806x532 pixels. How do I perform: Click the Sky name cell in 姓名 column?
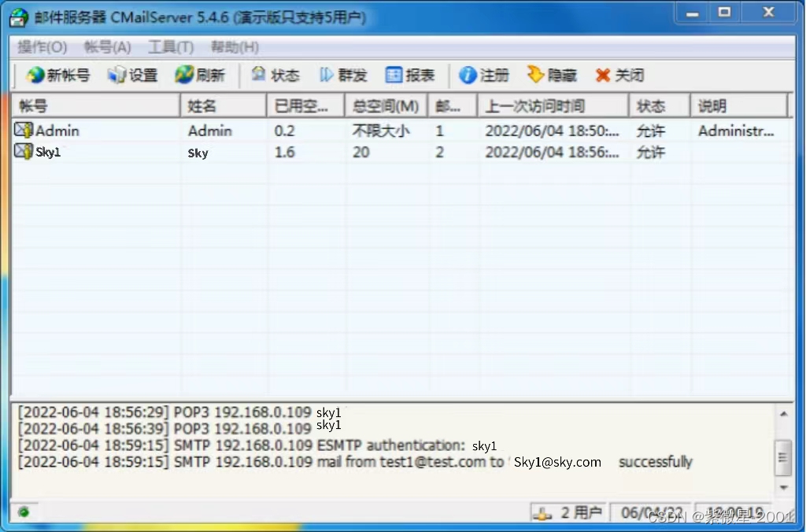[x=198, y=153]
